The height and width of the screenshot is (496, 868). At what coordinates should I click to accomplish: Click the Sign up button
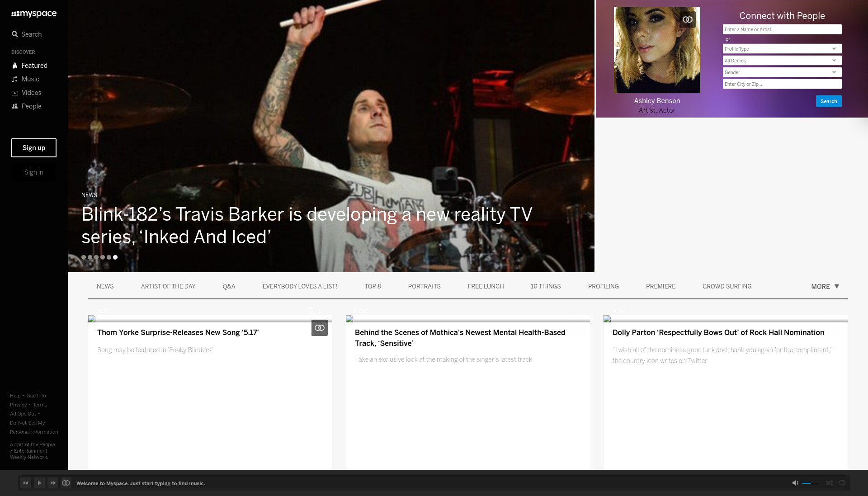[x=34, y=148]
